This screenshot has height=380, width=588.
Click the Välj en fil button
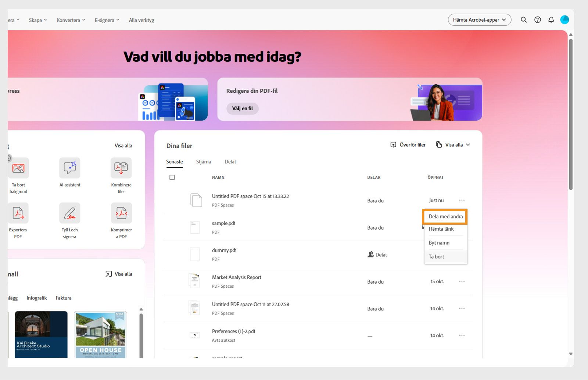click(242, 109)
